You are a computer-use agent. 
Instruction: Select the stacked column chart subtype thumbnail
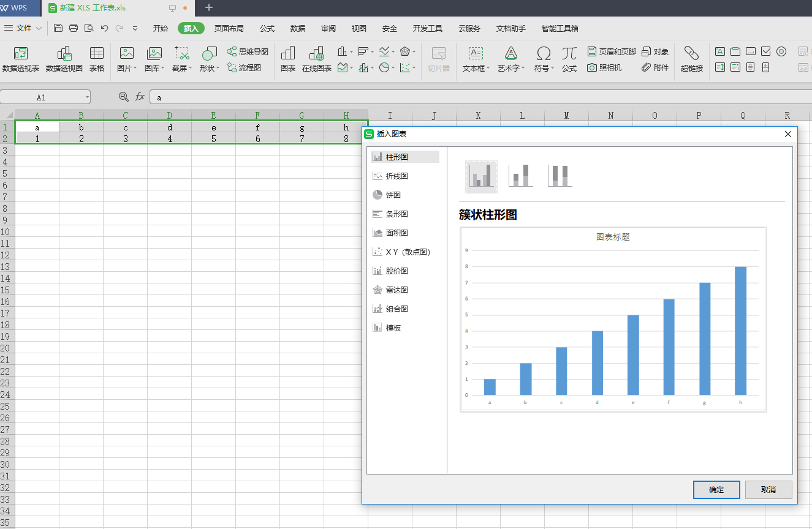520,176
